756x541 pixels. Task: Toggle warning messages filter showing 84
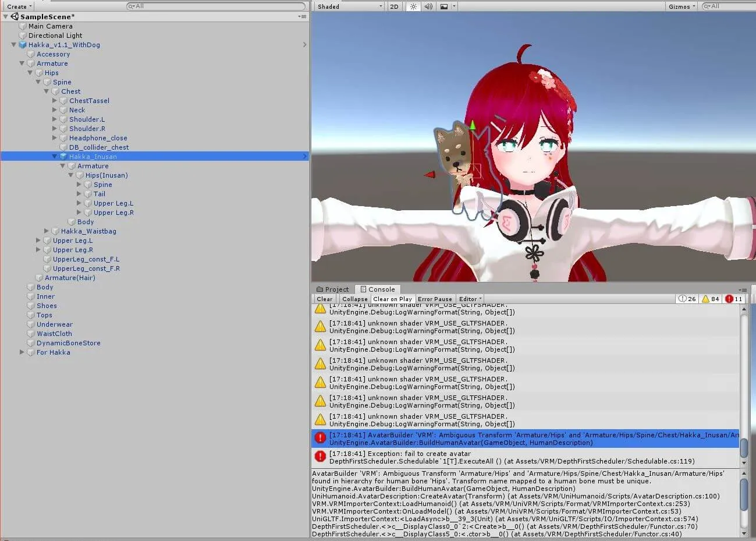tap(711, 299)
